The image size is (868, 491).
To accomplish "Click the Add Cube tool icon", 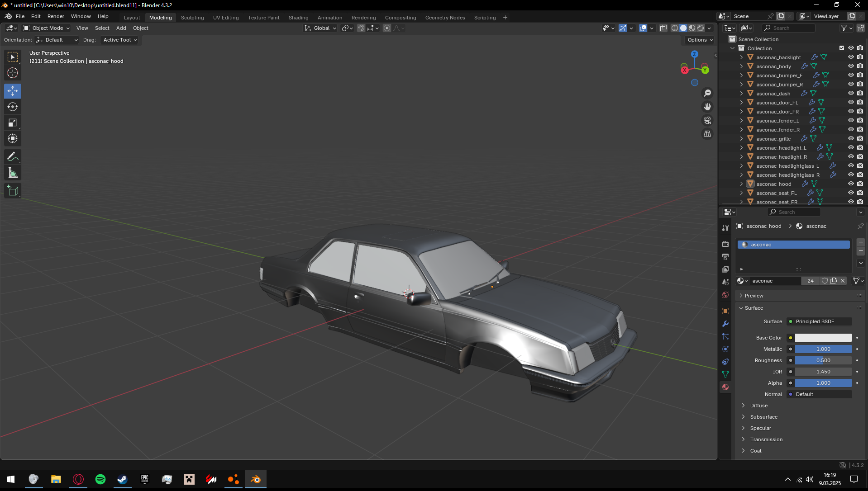I will 13,191.
